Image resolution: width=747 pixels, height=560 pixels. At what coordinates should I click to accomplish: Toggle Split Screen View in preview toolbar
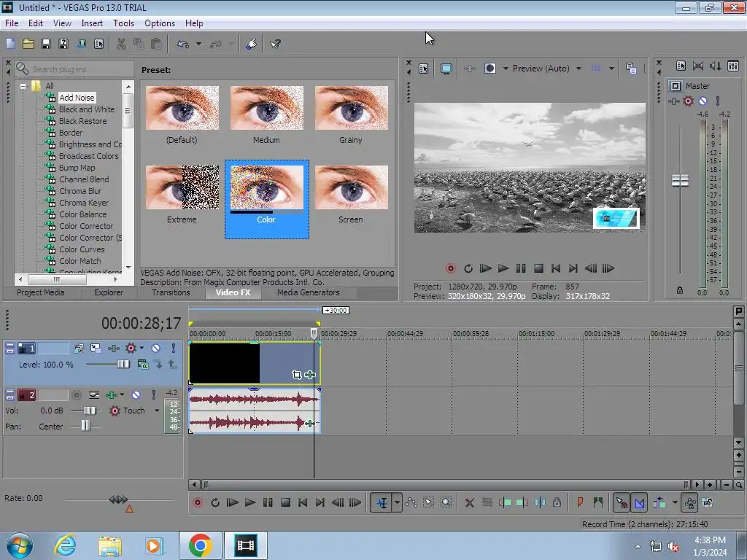489,69
